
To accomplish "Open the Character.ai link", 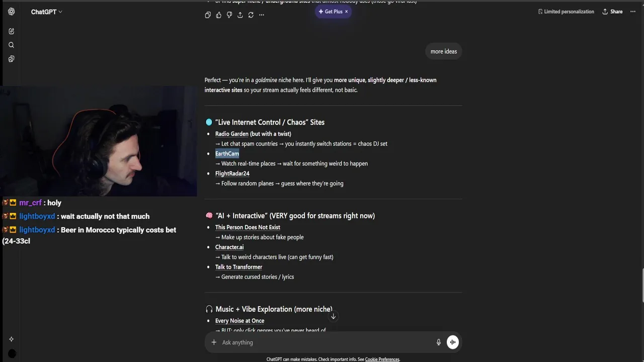I will point(229,247).
